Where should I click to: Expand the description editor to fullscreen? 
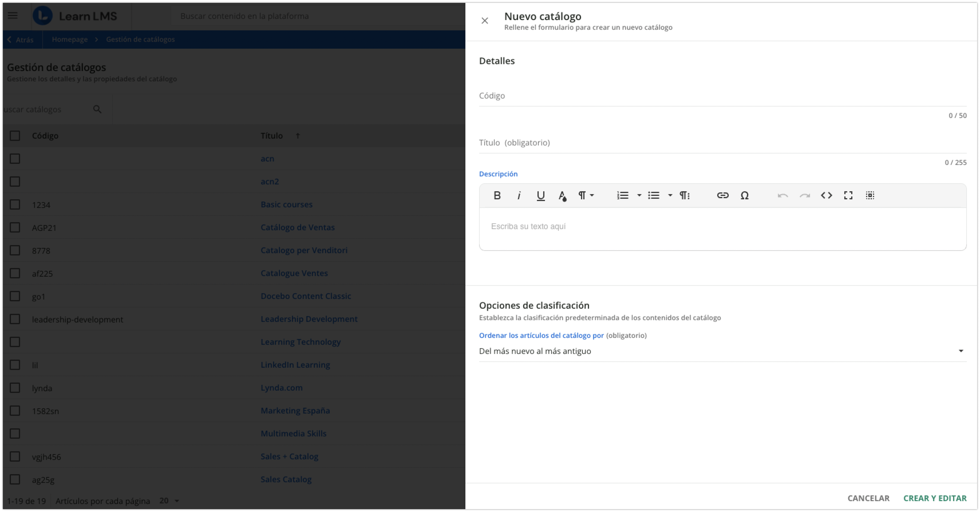click(x=848, y=195)
